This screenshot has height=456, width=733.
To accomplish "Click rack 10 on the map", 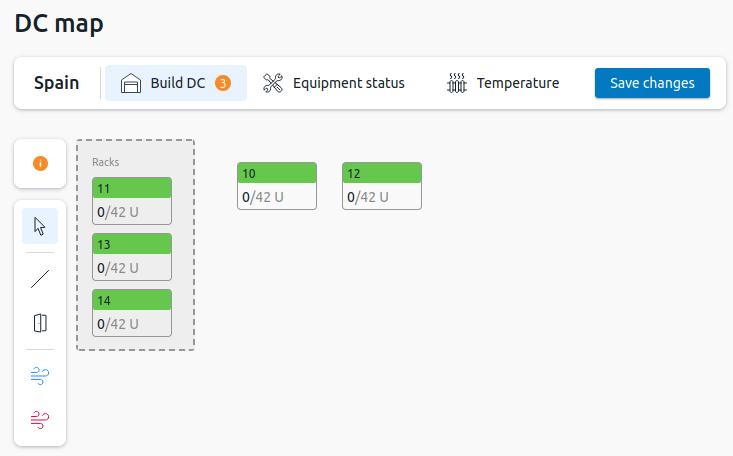I will tap(277, 186).
